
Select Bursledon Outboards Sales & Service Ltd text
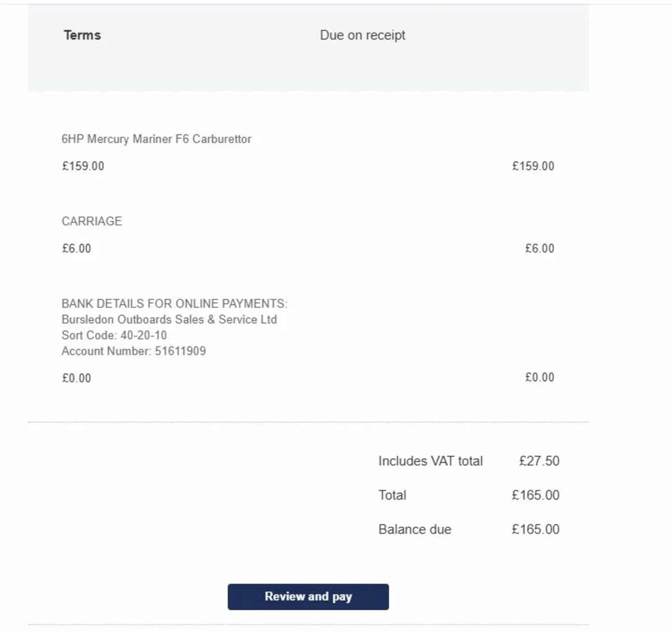coord(169,320)
